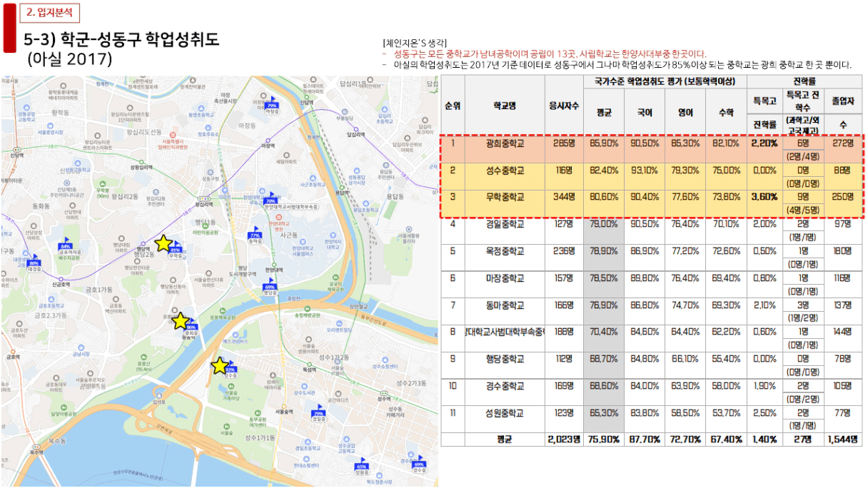Click the 행당중 69% flag marker
The width and height of the screenshot is (868, 488).
pos(269,285)
